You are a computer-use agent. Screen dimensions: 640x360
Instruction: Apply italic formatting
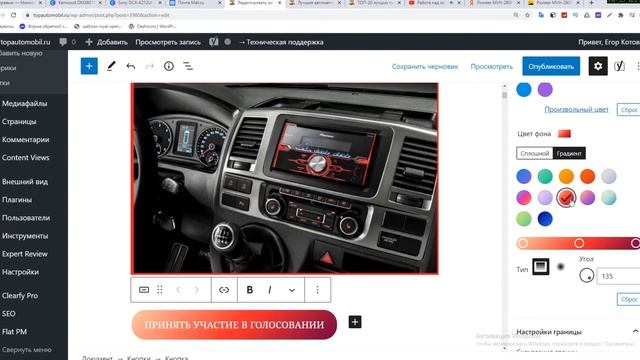pos(270,290)
